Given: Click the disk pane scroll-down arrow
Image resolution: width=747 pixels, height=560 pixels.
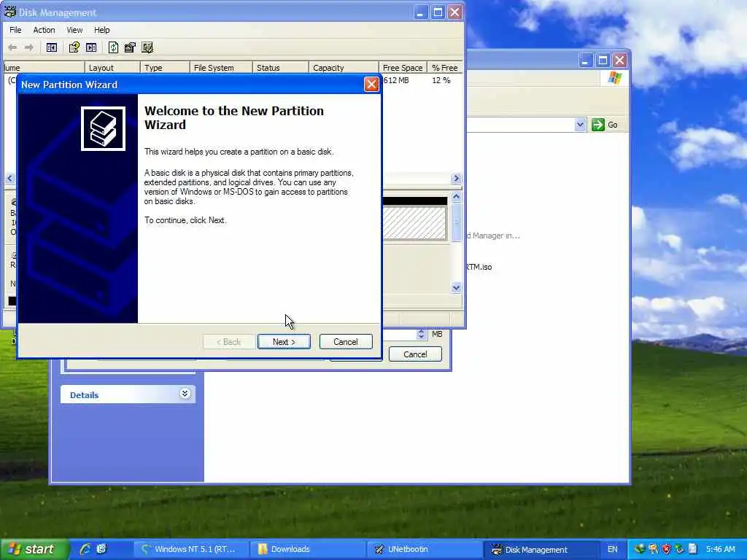Looking at the screenshot, I should click(456, 287).
